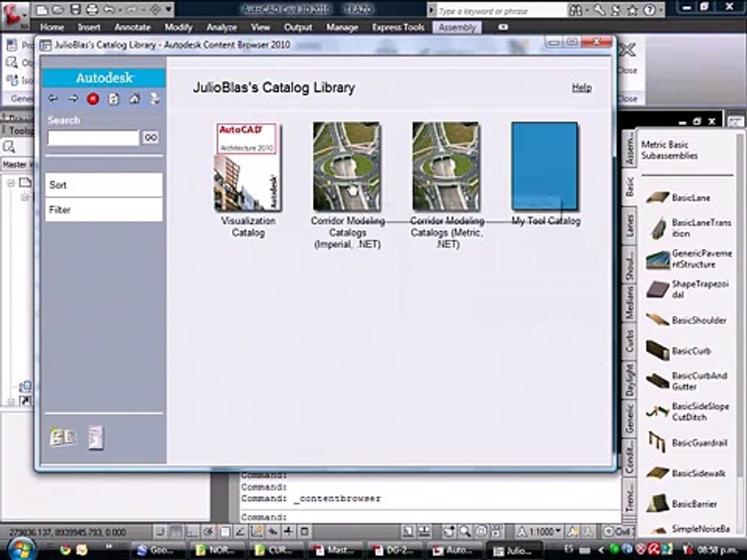
Task: Select BasicSidewalk subassembly
Action: pyautogui.click(x=686, y=473)
